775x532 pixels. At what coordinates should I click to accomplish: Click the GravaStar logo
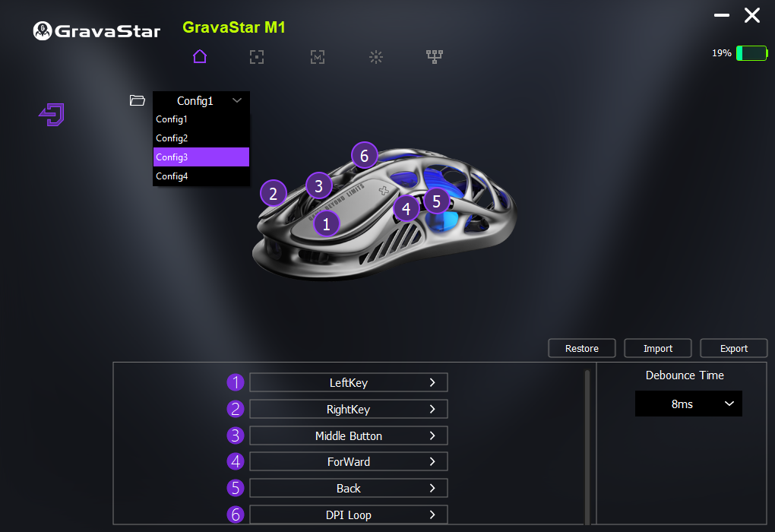pos(97,30)
